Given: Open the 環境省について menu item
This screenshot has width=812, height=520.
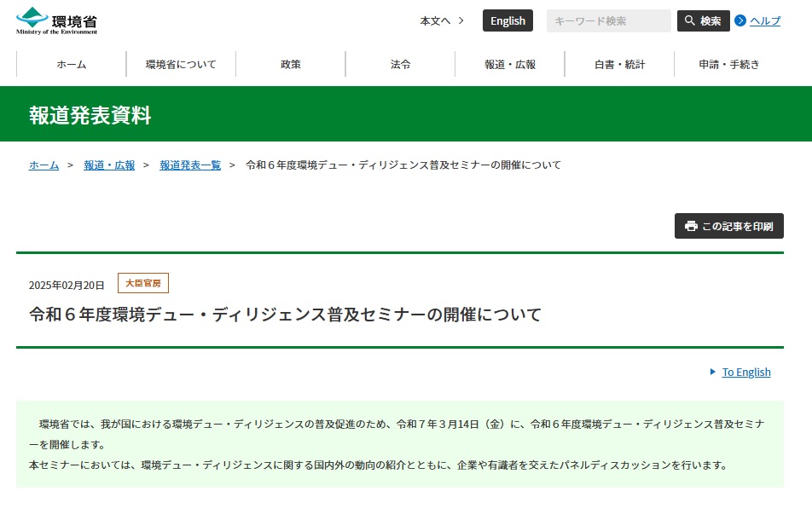Looking at the screenshot, I should 181,64.
